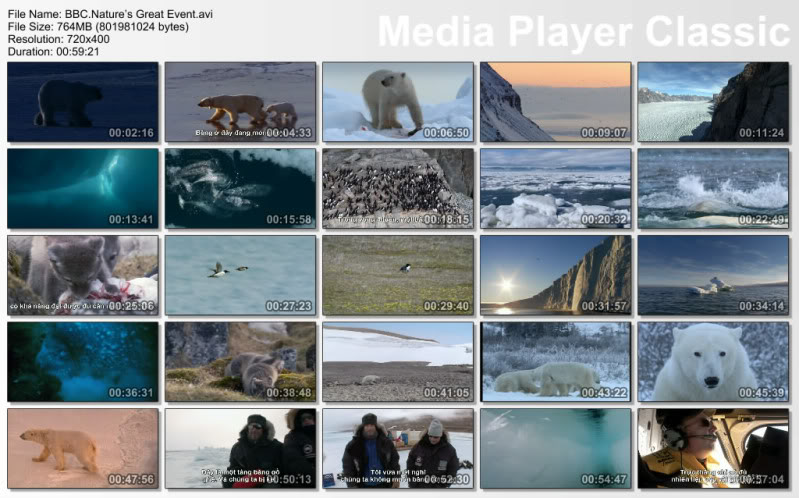Open the sunlit cliff thumbnail 00:31:57

click(x=555, y=275)
